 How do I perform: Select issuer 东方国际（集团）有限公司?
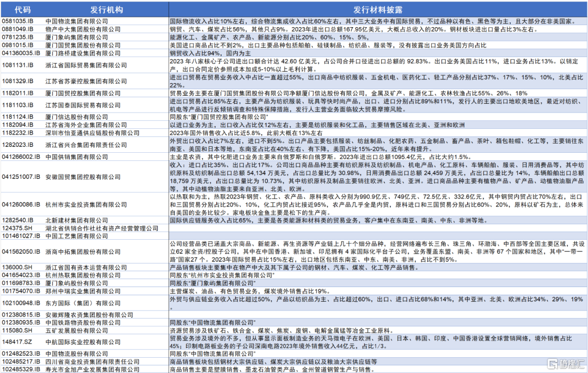click(83, 303)
